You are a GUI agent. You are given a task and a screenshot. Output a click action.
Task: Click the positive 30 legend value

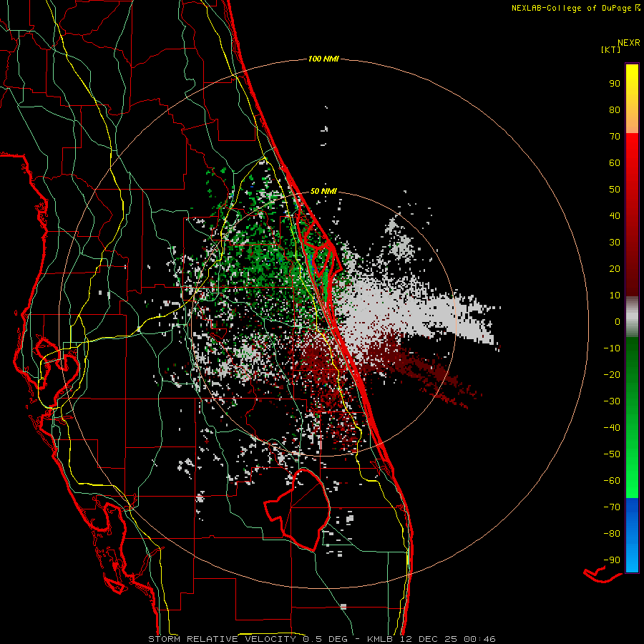(615, 243)
